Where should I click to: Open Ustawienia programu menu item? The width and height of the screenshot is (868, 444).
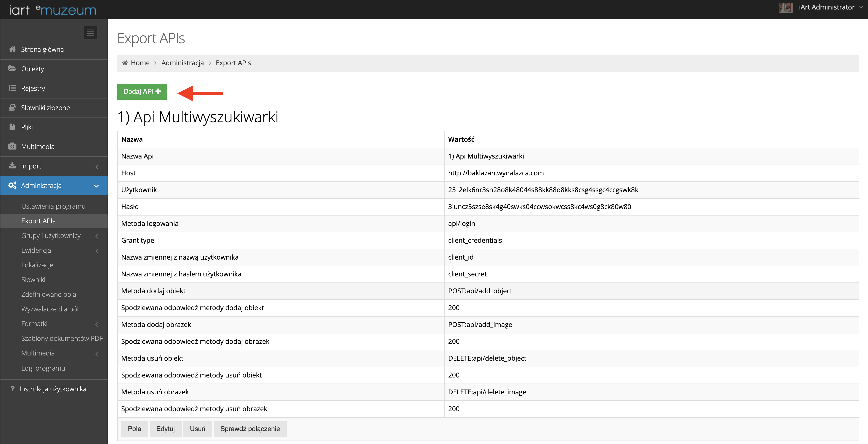(x=53, y=206)
